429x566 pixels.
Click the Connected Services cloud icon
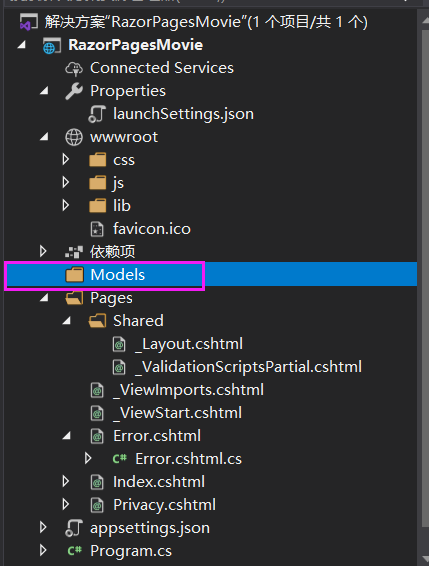tap(74, 68)
